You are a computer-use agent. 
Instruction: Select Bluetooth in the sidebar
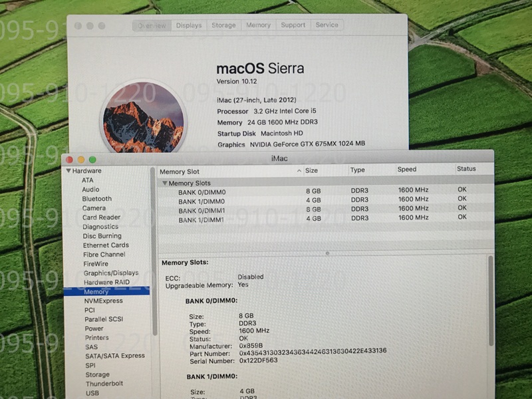(96, 199)
